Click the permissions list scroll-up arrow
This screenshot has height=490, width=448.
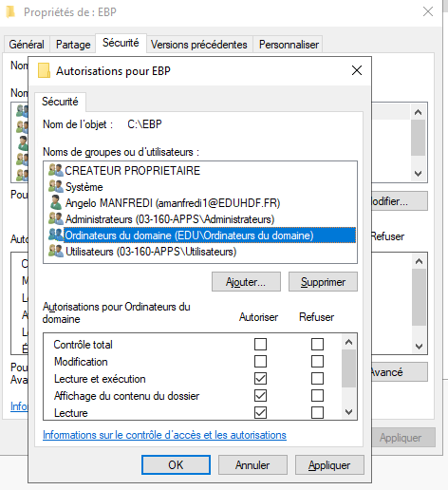[348, 342]
